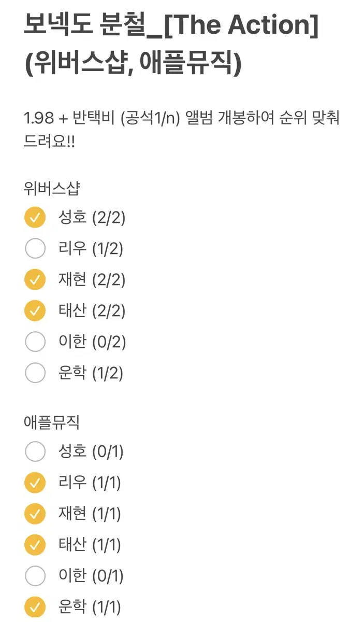The width and height of the screenshot is (364, 622).
Task: Tap the empty circle next to 이한 (0/2)
Action: click(x=35, y=342)
